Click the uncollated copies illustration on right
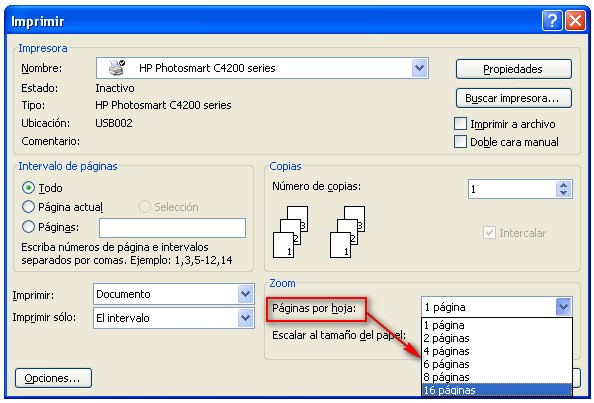 pos(348,232)
